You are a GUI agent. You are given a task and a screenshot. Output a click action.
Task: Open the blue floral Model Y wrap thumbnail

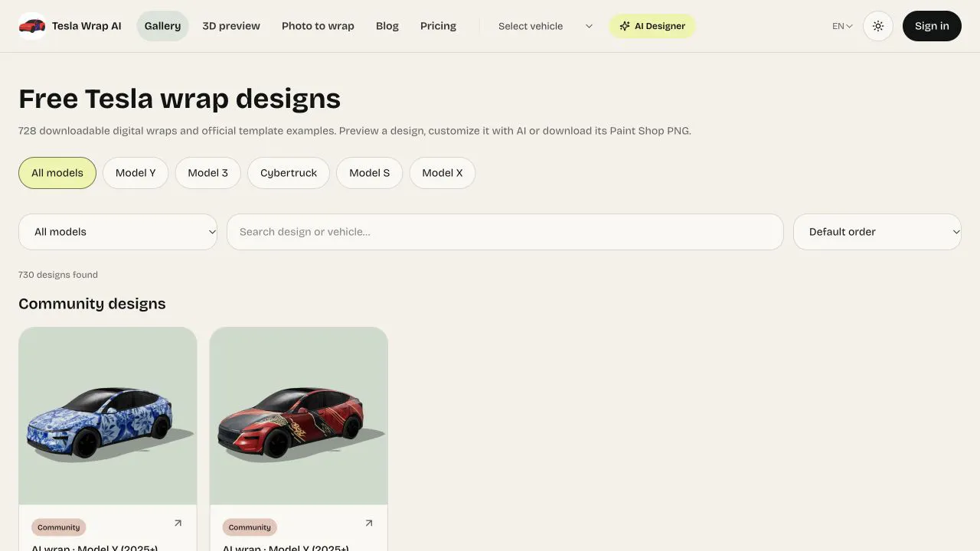[108, 416]
